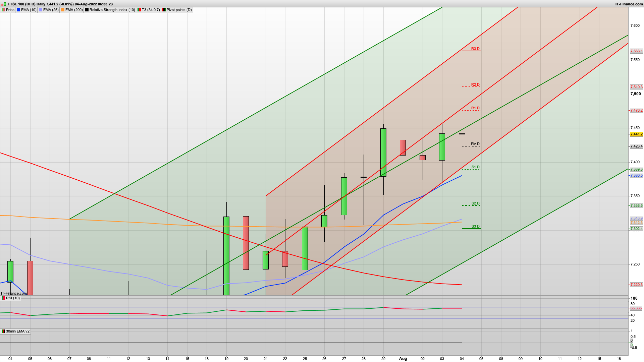Click the 30min EMA v2 panel icon
Viewport: 644px width, 362px height.
(3, 331)
